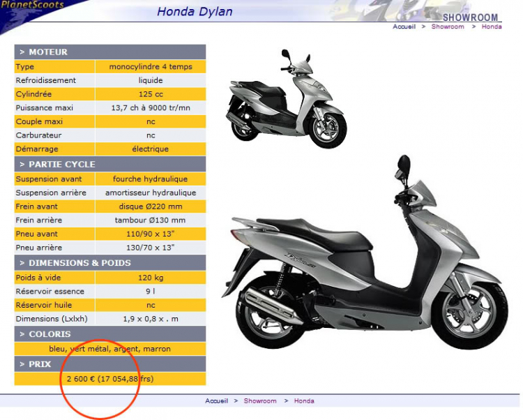Select the DIMENSIONS & POIDS section header
The width and height of the screenshot is (523, 420).
tap(110, 263)
